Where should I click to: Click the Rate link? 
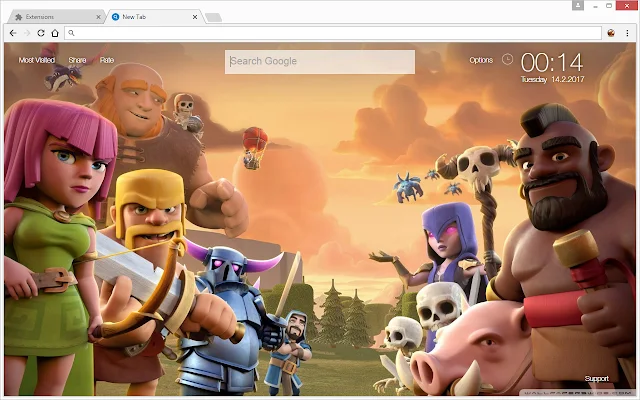click(x=107, y=60)
